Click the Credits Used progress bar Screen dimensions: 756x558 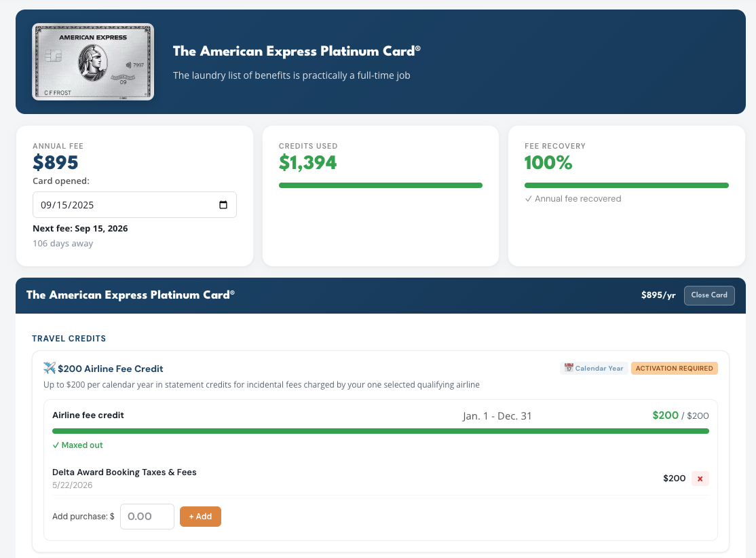(381, 185)
